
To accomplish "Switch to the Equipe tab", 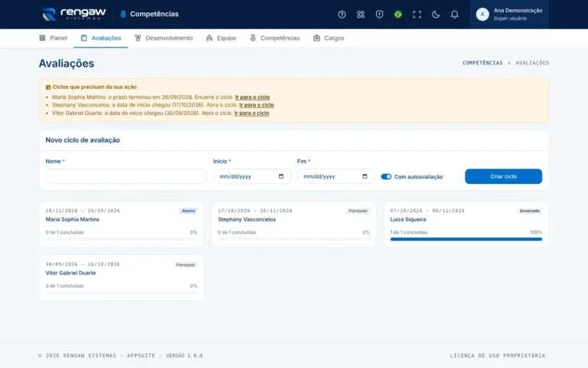I will click(220, 38).
